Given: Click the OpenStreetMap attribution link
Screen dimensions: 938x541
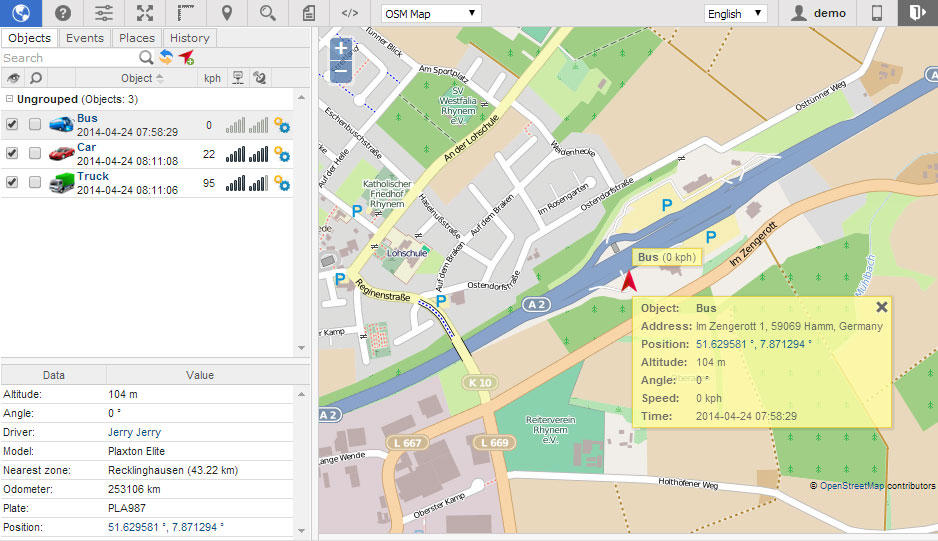Looking at the screenshot, I should [x=852, y=486].
